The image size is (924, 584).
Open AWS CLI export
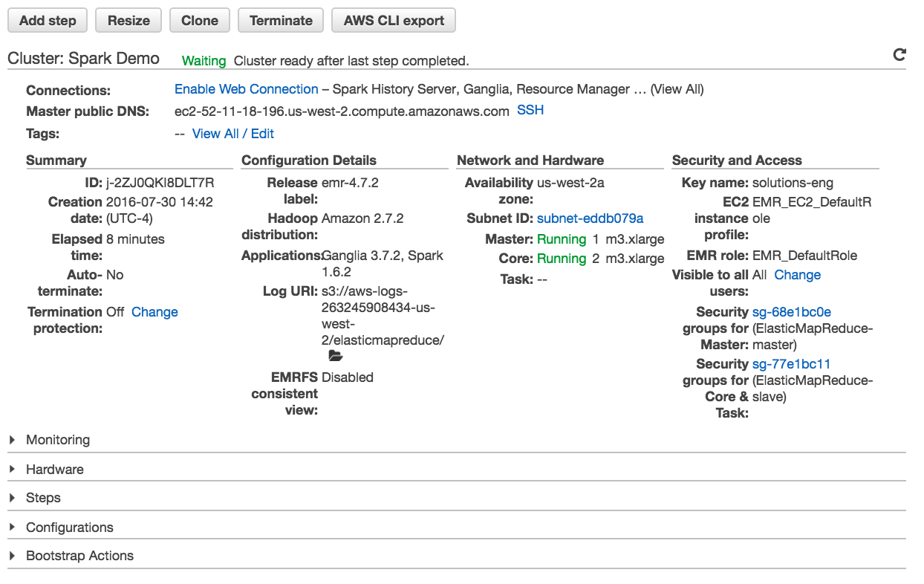tap(394, 21)
